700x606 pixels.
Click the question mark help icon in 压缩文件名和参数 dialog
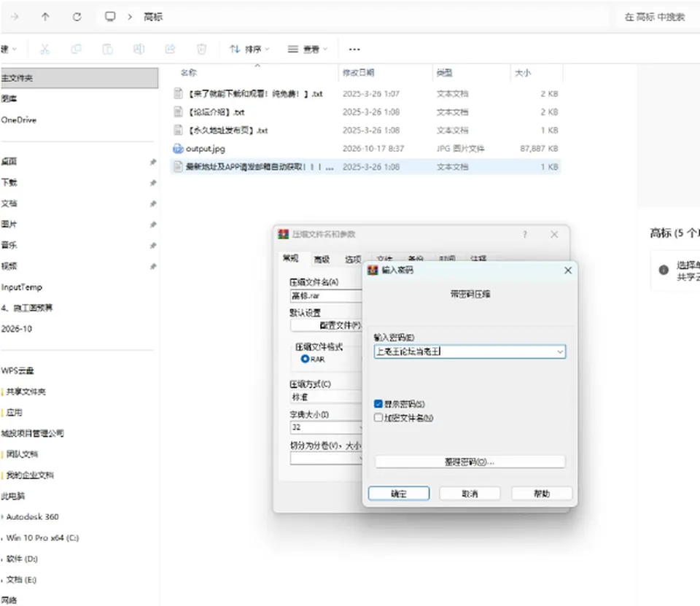coord(525,234)
